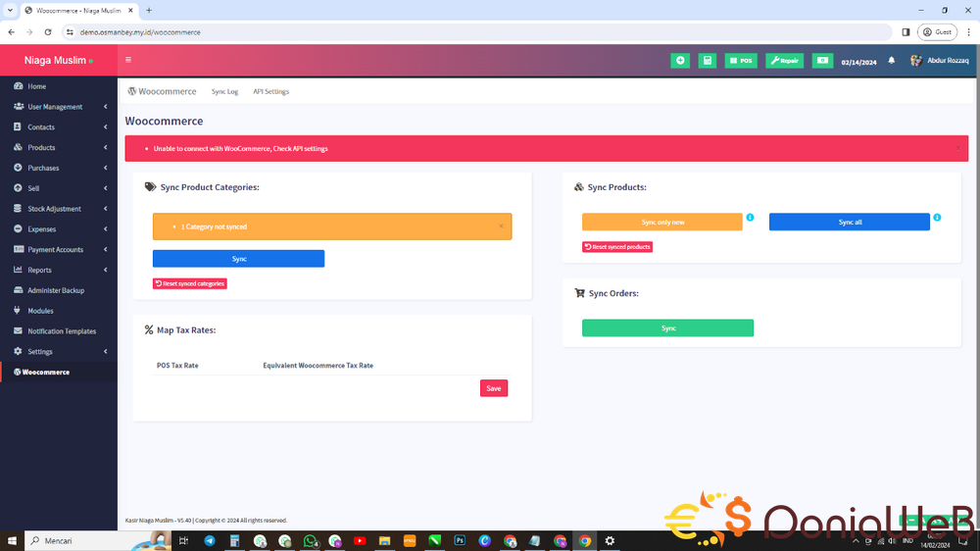Open WhatsApp from taskbar
The image size is (980, 551).
[310, 541]
